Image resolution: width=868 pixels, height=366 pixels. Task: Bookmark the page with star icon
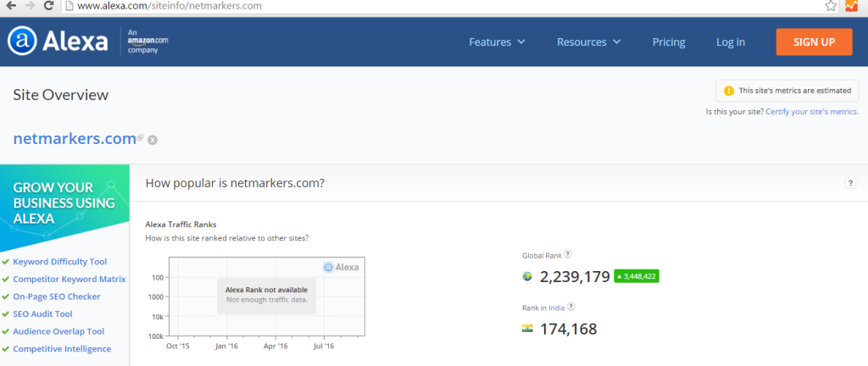point(831,6)
